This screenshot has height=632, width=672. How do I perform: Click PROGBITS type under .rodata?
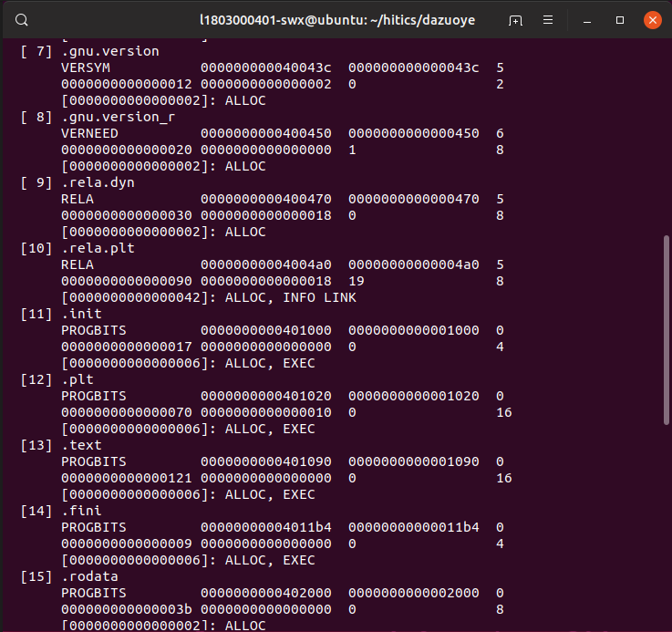[94, 593]
